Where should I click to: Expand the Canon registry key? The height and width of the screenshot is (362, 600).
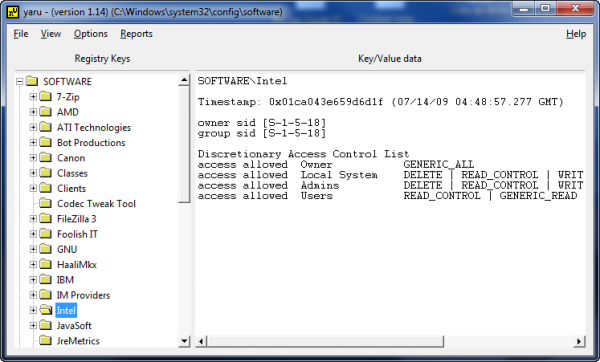point(33,158)
